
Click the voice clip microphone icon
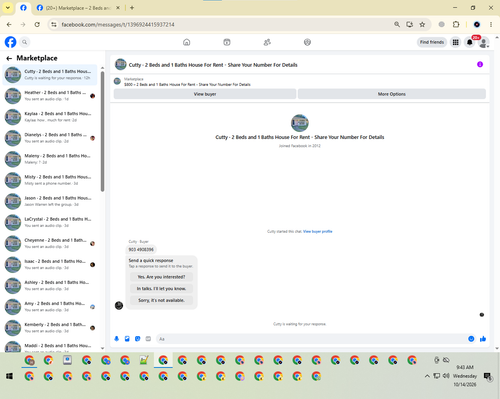117,339
